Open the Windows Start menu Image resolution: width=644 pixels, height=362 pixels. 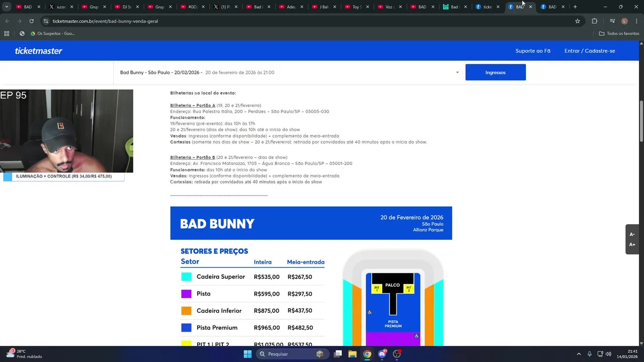[248, 354]
